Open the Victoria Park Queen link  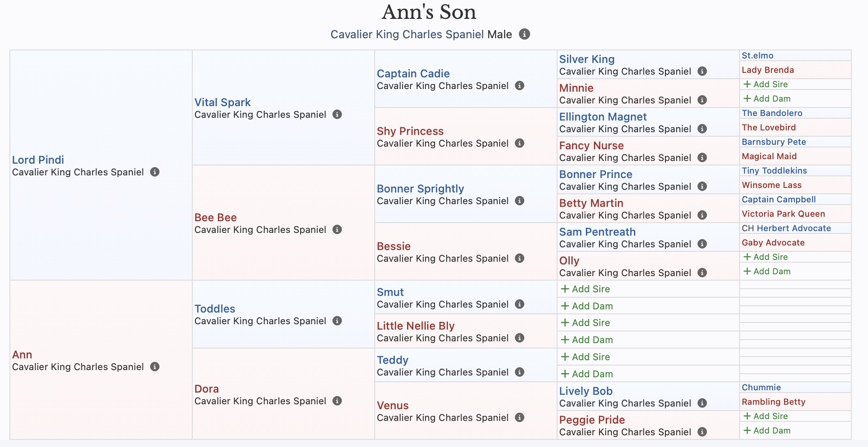784,214
